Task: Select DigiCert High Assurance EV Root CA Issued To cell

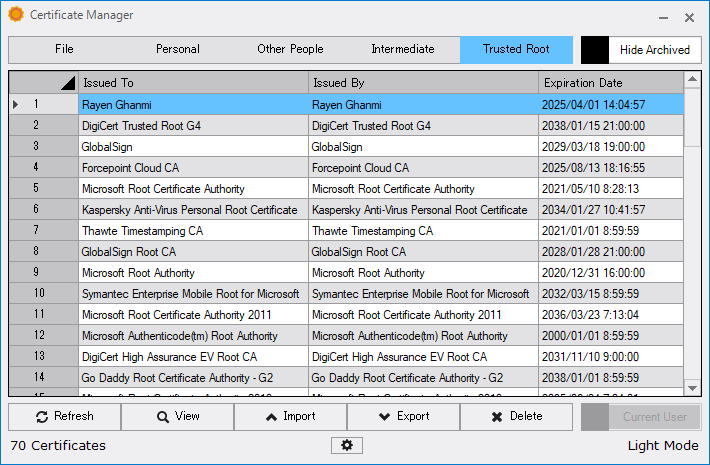Action: point(193,356)
